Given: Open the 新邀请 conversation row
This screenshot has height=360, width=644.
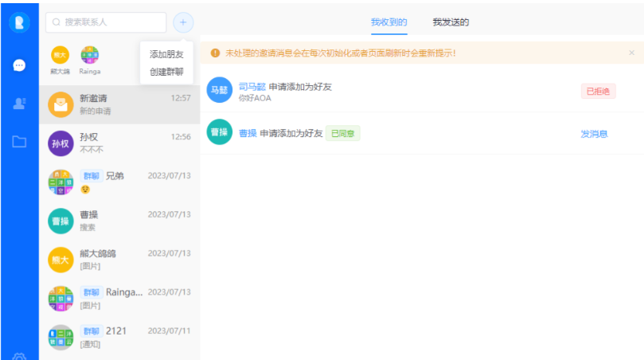Looking at the screenshot, I should pyautogui.click(x=119, y=104).
